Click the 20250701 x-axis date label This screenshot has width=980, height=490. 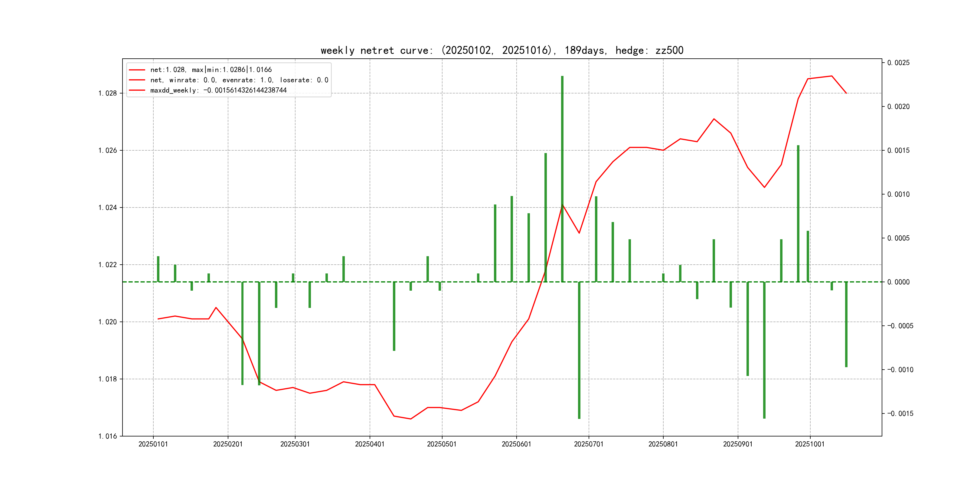click(x=589, y=444)
